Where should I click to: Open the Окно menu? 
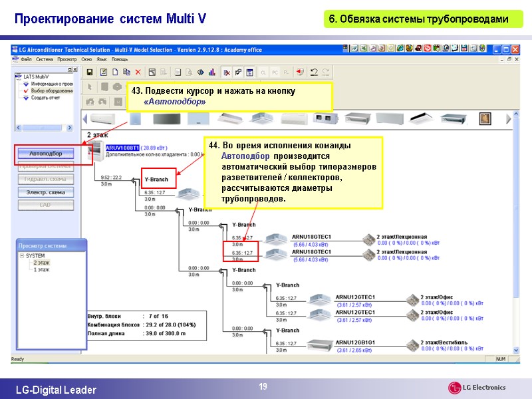click(x=86, y=59)
